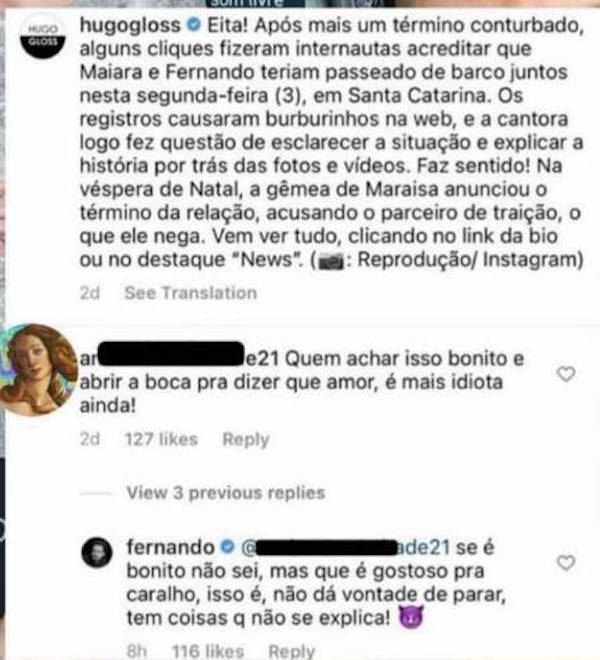
Task: Reply to fernando's comment
Action: coord(292,651)
